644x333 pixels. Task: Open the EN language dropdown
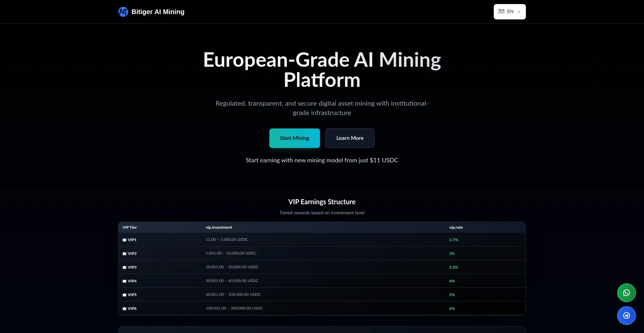pos(509,12)
